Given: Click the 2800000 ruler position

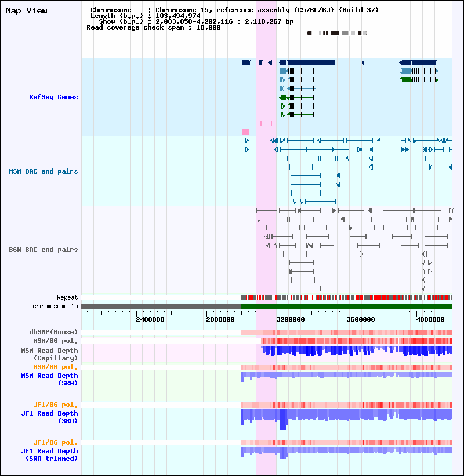Looking at the screenshot, I should tap(220, 319).
